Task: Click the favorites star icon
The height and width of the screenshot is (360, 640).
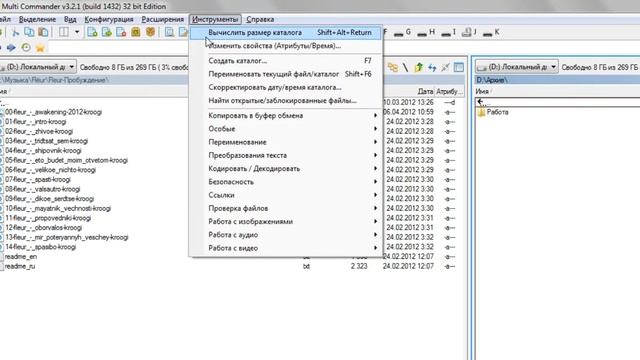Action: pos(40,48)
